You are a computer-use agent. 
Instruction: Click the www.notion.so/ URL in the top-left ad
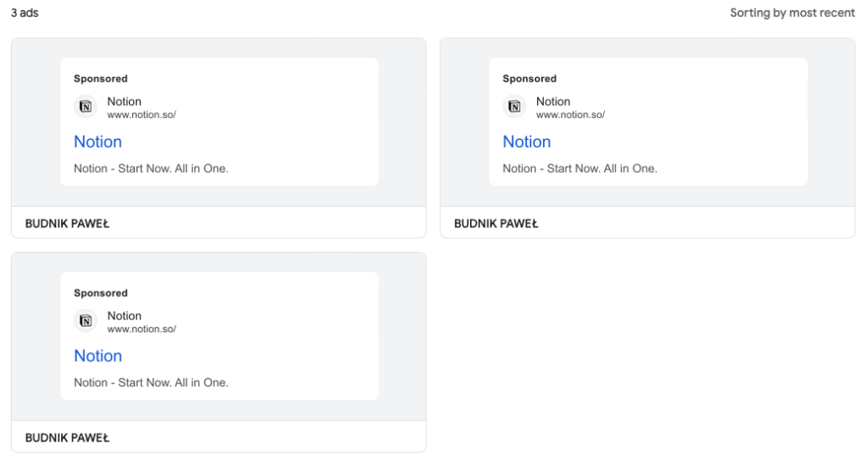tap(141, 114)
